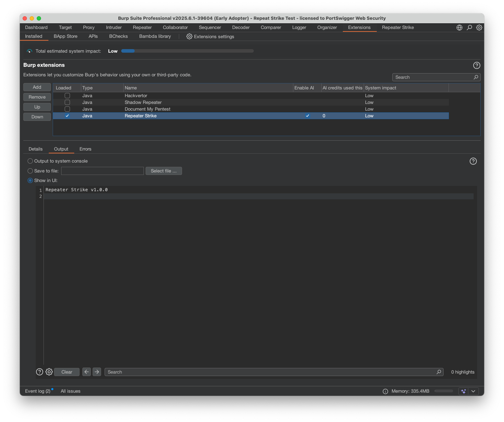Viewport: 504px width, 422px height.
Task: Click the magnifier in the extensions Search field
Action: (476, 77)
